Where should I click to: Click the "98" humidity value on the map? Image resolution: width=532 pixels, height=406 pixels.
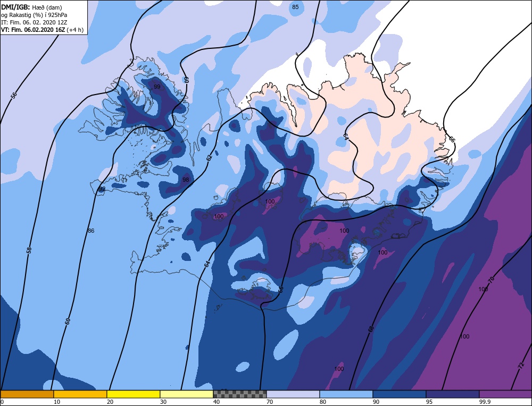point(186,180)
